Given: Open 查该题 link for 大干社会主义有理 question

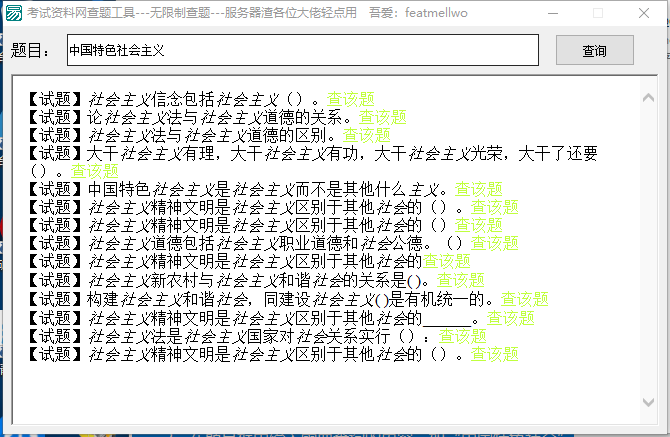Looking at the screenshot, I should (94, 171).
